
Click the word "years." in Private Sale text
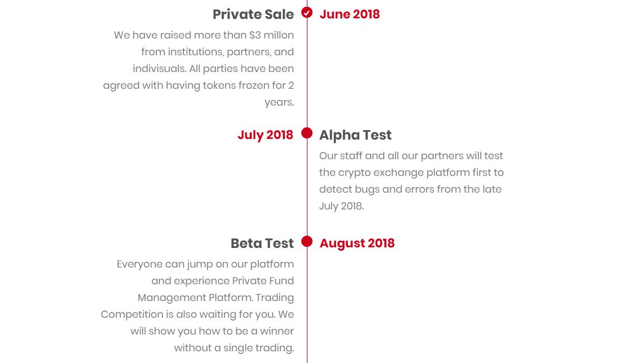279,102
